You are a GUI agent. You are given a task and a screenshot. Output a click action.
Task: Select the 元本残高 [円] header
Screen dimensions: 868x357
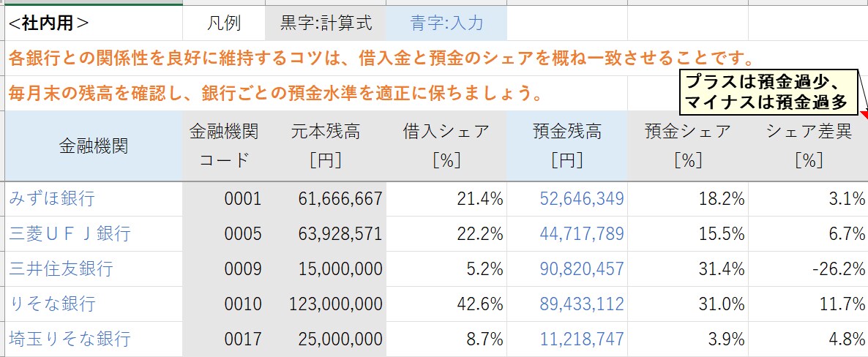point(326,146)
